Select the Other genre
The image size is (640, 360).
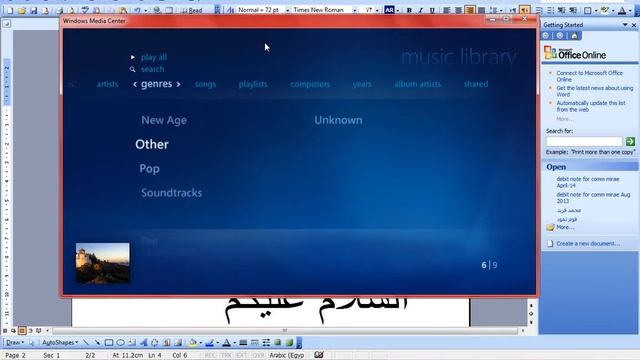152,144
